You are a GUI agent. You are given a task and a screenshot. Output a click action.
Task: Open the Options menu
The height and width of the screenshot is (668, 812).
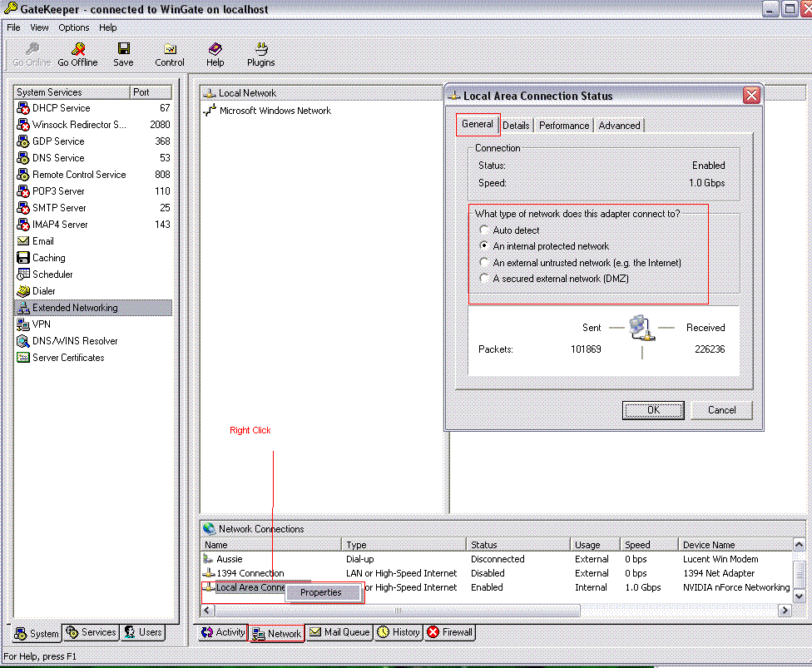tap(73, 27)
